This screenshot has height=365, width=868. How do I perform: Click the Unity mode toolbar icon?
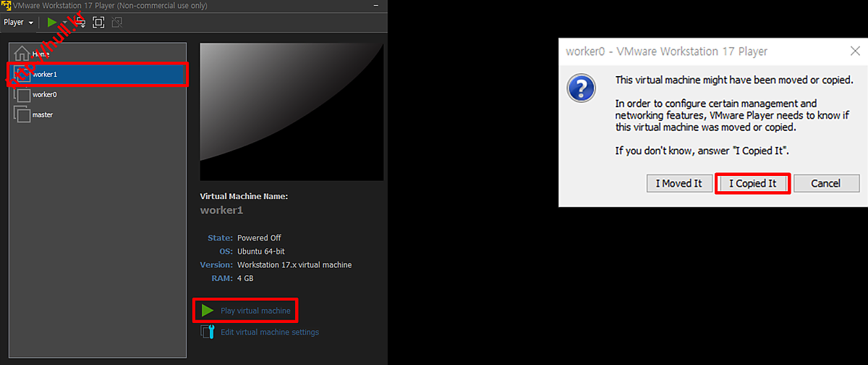click(116, 22)
